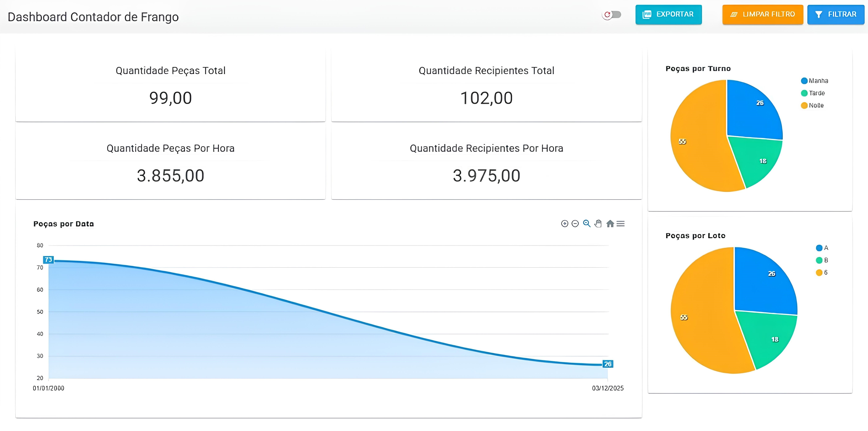The image size is (868, 431).
Task: Activate the selection zoom magnifier tool
Action: pos(587,224)
